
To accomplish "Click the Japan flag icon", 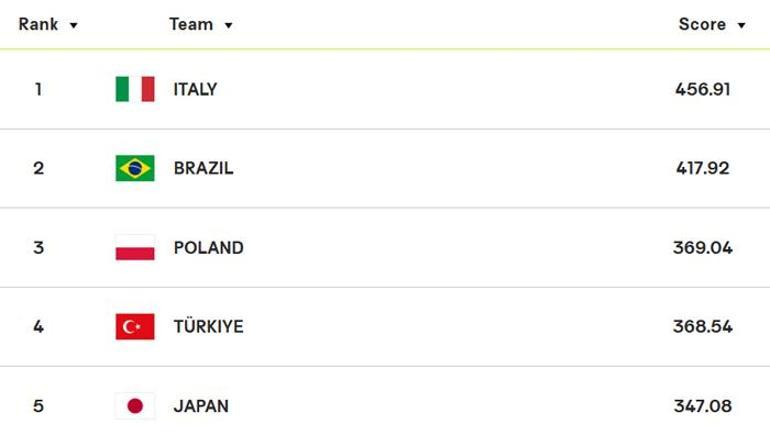I will pos(135,406).
